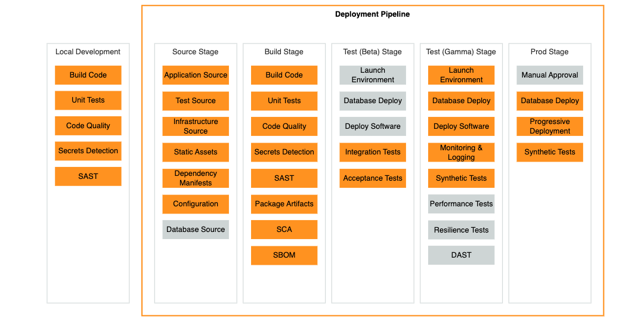The image size is (644, 322).
Task: Select Unit Tests box in Local Development
Action: coord(88,100)
